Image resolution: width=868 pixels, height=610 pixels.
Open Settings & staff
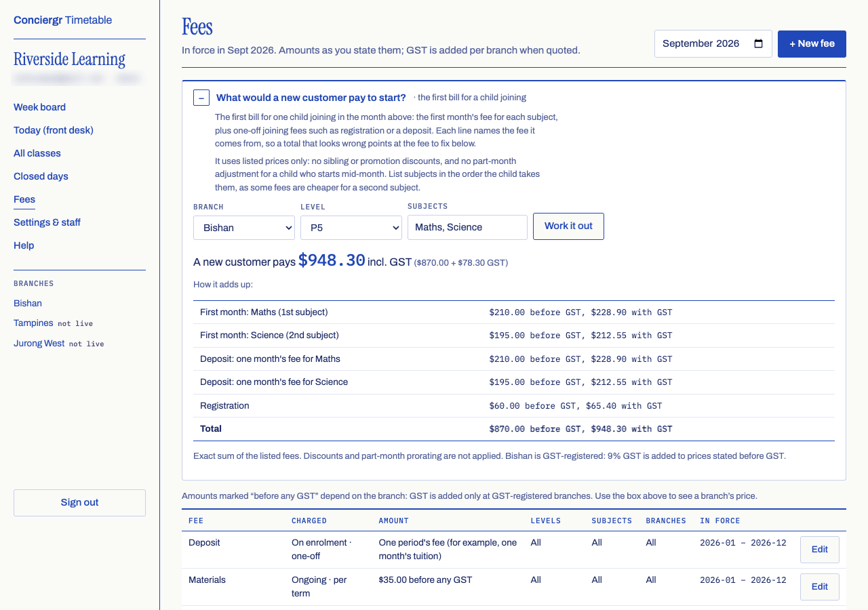click(47, 222)
